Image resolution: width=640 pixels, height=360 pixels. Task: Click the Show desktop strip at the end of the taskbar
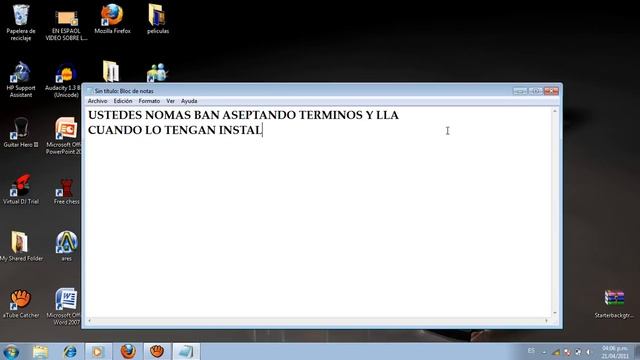click(x=637, y=351)
